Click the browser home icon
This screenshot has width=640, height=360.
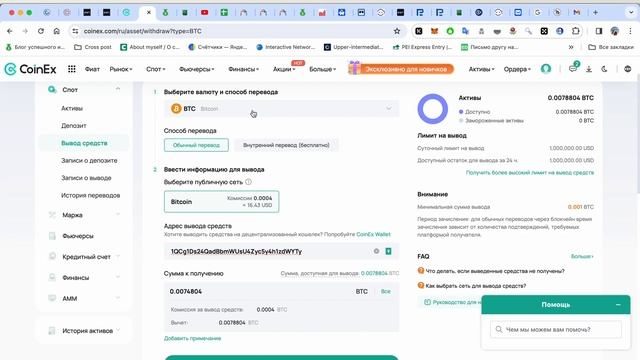(x=56, y=31)
